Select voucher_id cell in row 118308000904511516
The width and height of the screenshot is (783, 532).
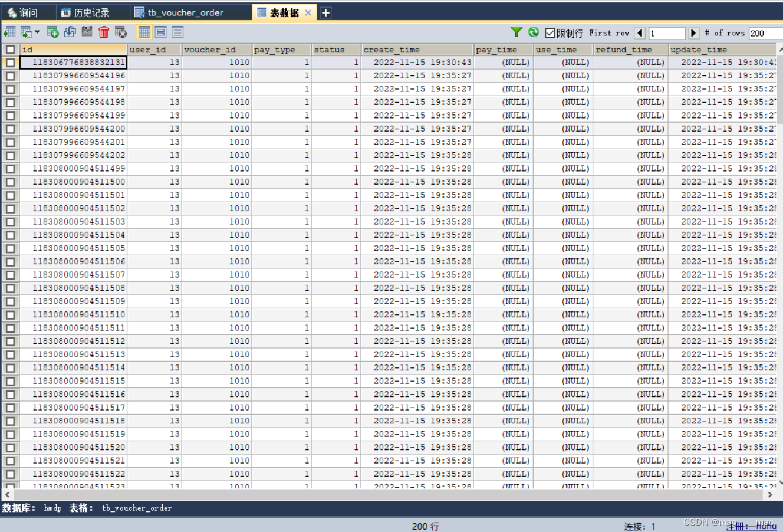pyautogui.click(x=217, y=394)
